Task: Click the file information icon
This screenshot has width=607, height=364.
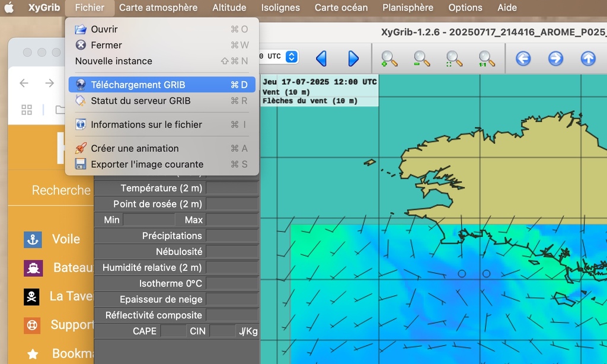Action: point(81,124)
